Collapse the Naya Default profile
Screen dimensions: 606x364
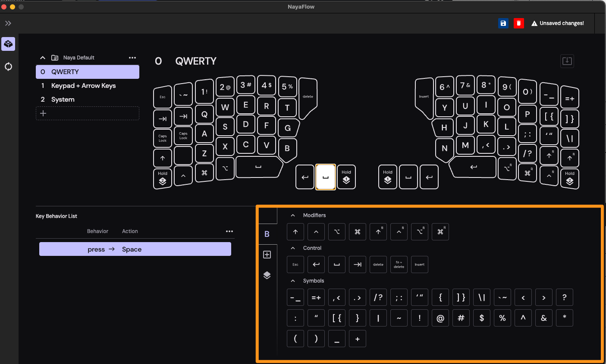pos(43,58)
